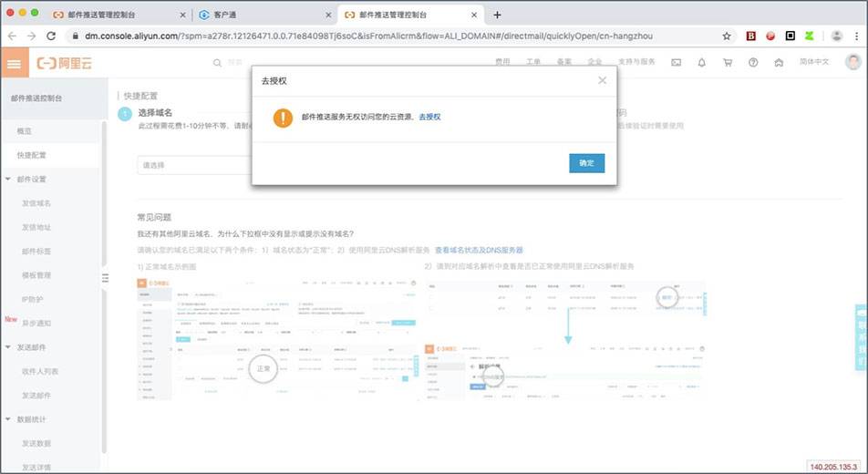The height and width of the screenshot is (474, 868).
Task: Select 发信域名 in the sidebar
Action: (x=36, y=202)
